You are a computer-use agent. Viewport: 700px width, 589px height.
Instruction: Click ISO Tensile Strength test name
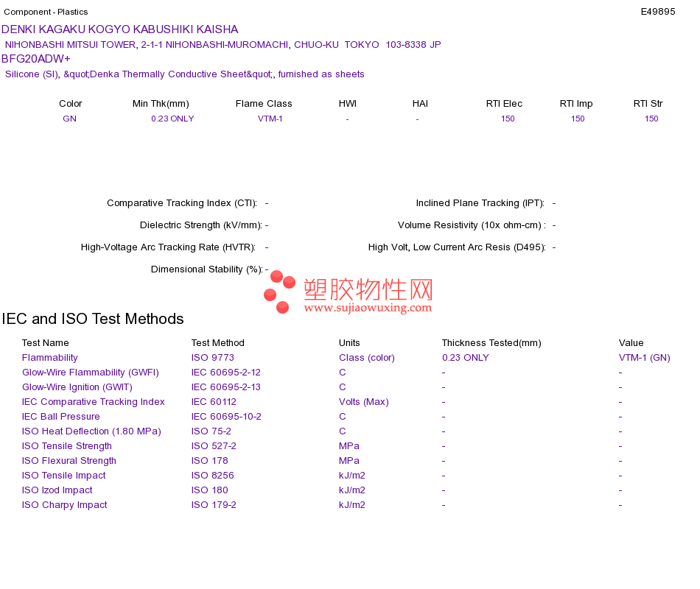67,445
